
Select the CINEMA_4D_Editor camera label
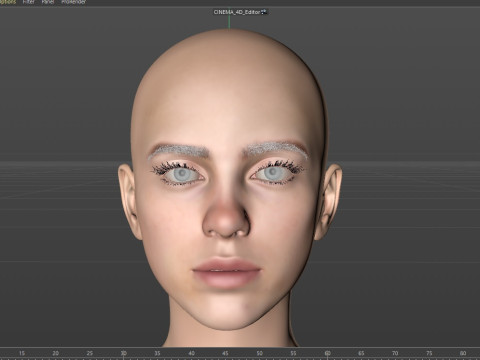tap(237, 12)
